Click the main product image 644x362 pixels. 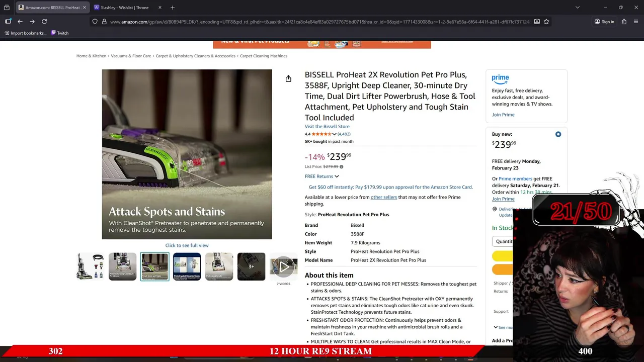pos(187,154)
